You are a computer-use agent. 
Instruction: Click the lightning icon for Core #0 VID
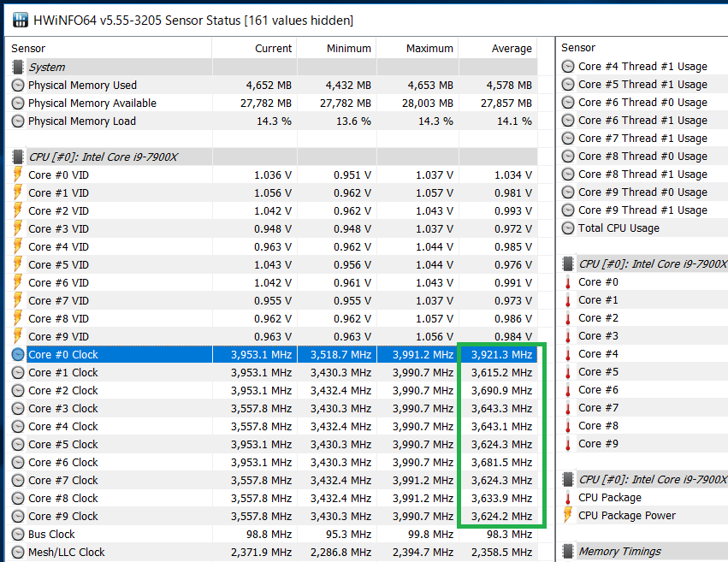click(x=18, y=175)
